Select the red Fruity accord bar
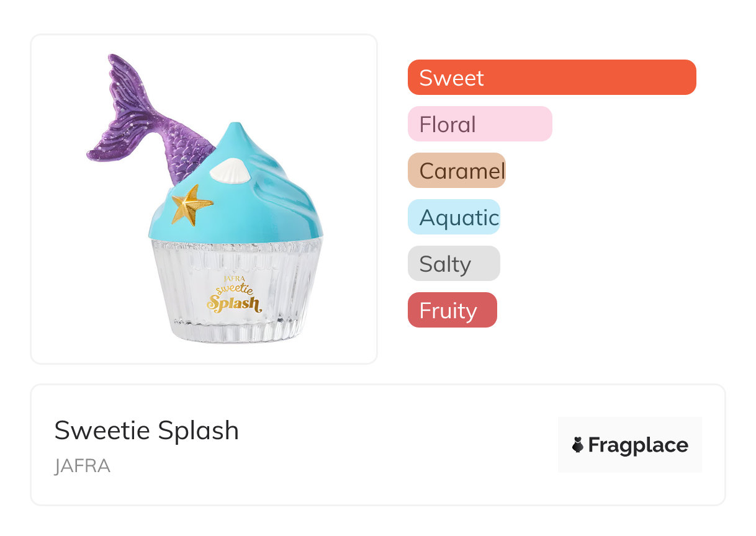This screenshot has width=756, height=536. 452,310
